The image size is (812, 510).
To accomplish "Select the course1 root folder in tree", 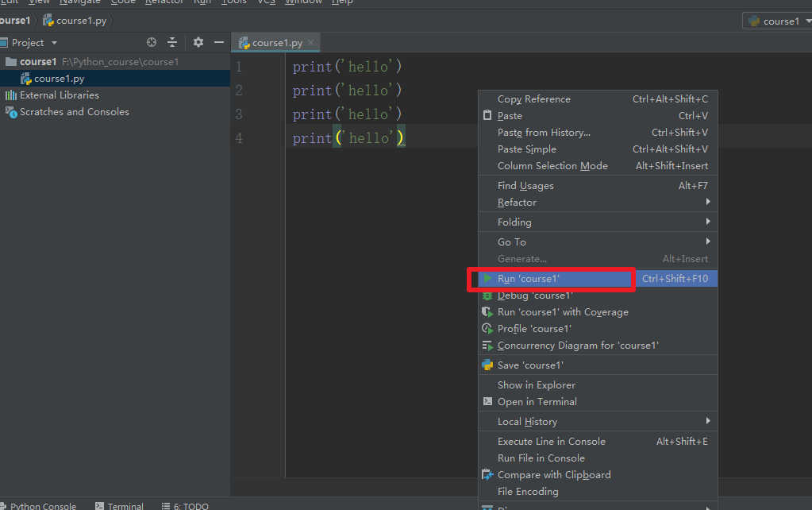I will (x=115, y=62).
